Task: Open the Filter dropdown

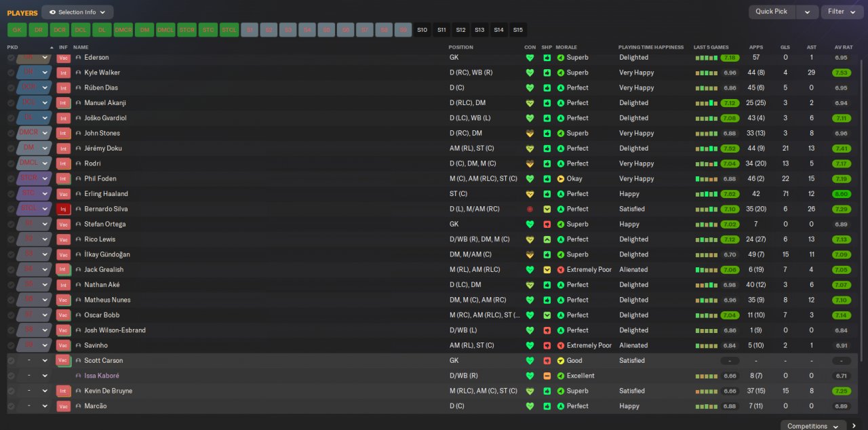Action: pos(841,12)
